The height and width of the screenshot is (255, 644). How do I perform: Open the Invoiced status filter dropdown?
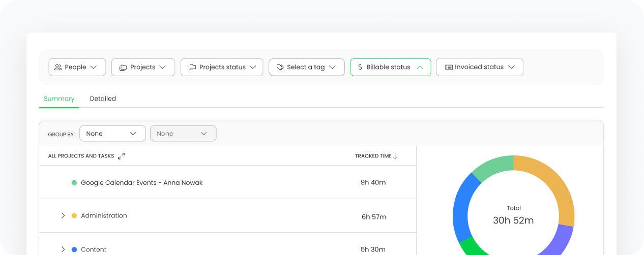[480, 67]
